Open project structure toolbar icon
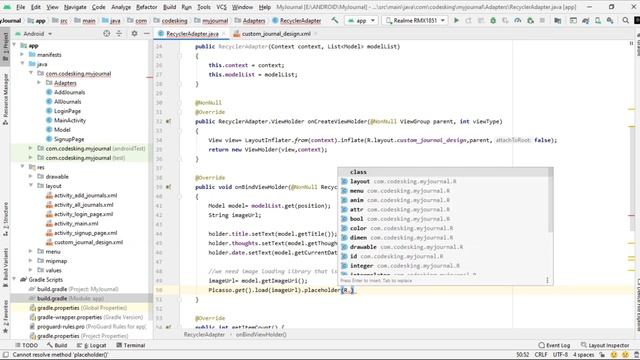Screen dimensions: 640x360 click(x=558, y=20)
